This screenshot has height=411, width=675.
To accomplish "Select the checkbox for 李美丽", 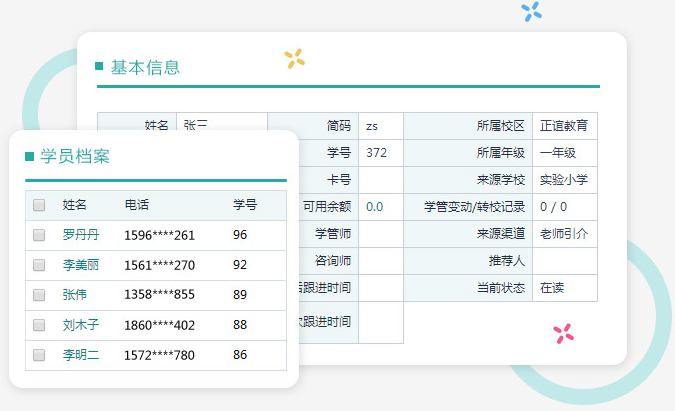I will click(39, 265).
